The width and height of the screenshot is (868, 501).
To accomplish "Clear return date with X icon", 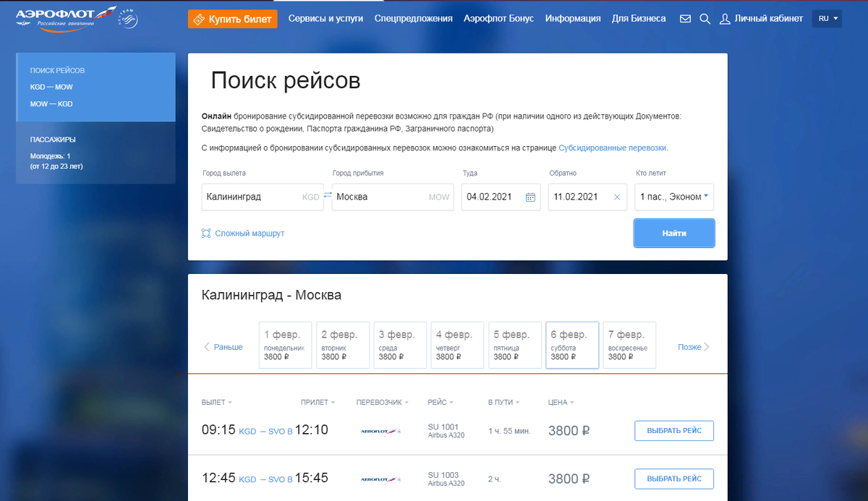I will point(617,197).
